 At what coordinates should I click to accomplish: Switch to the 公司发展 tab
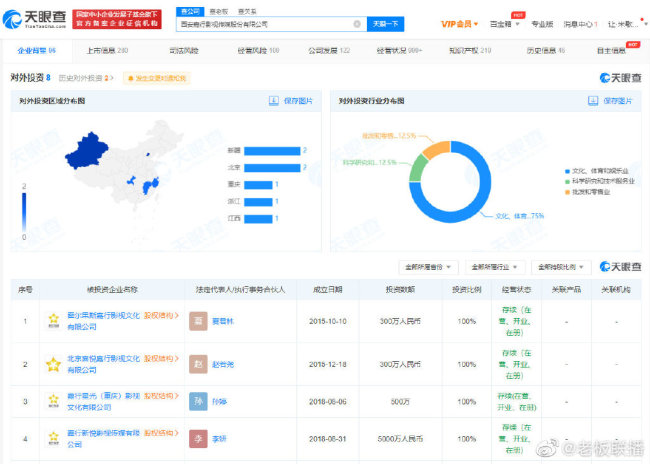(329, 51)
